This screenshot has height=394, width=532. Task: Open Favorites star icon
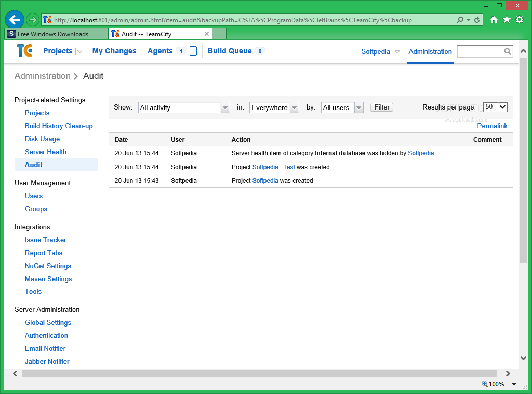pos(507,19)
